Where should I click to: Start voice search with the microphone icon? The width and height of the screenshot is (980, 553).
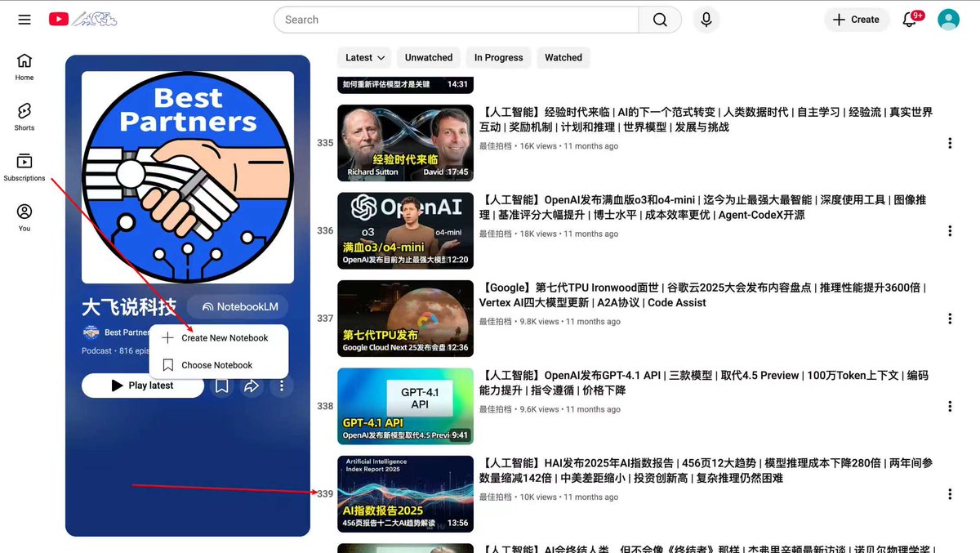point(706,20)
